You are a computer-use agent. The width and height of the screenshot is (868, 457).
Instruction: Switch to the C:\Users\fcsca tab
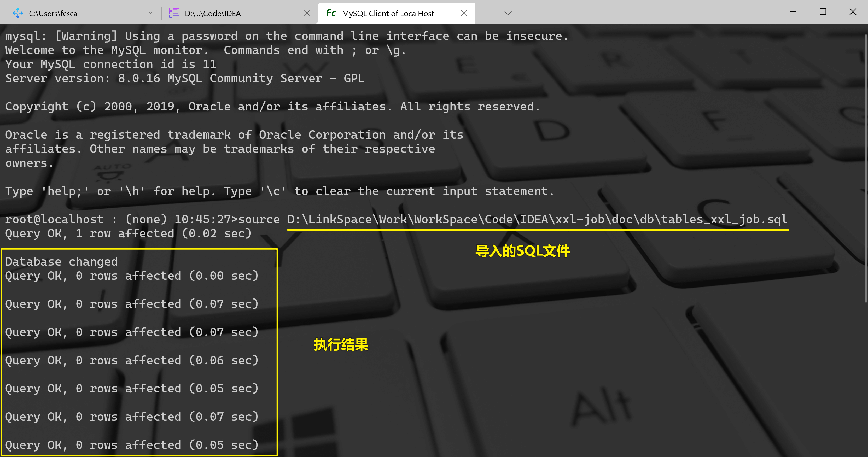coord(53,14)
